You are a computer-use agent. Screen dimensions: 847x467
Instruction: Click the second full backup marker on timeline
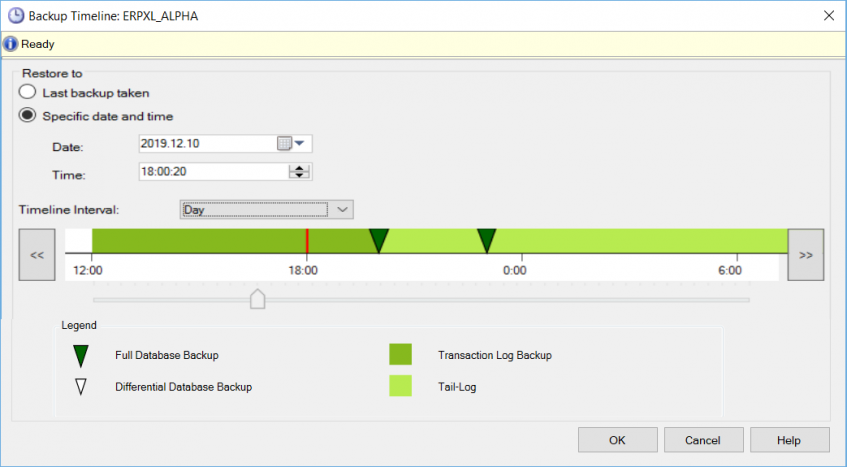(x=486, y=240)
